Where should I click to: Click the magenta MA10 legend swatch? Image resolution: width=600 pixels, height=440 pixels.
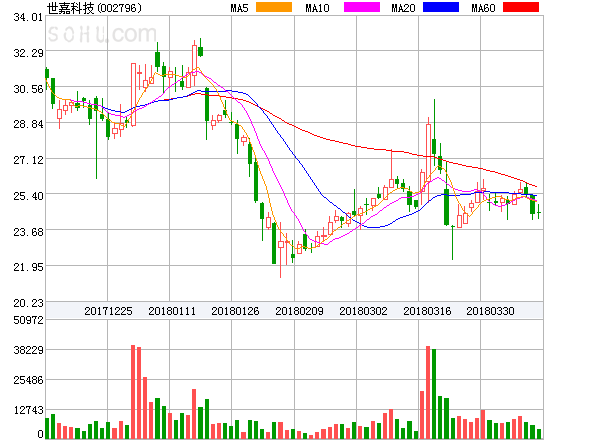(362, 7)
